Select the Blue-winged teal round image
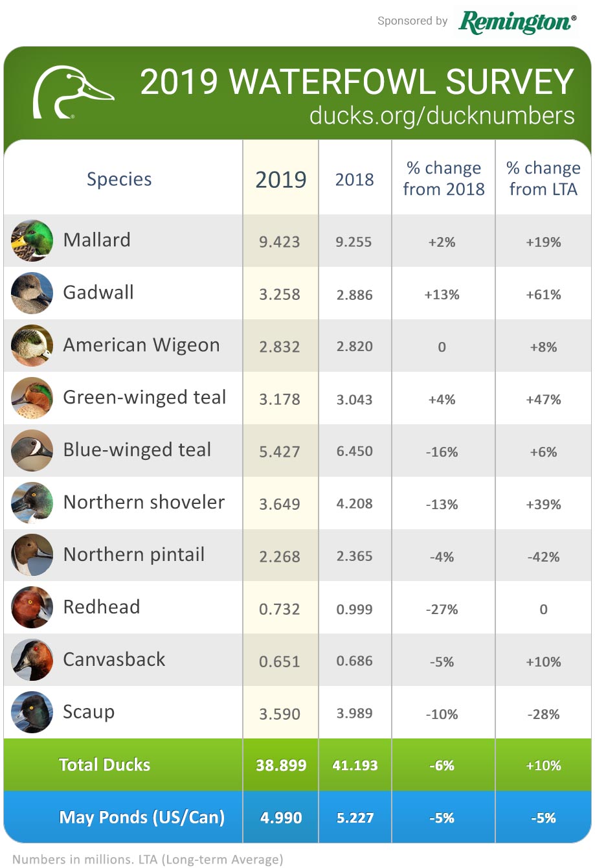The image size is (595, 868). [32, 451]
